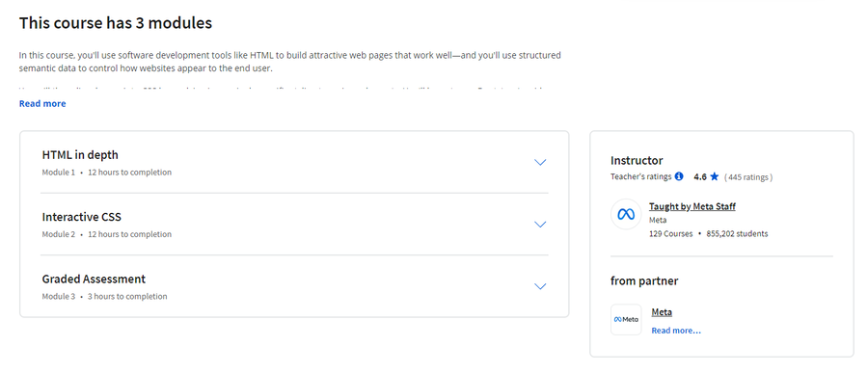Click the Meta partner logo thumbnail
Viewport: 868px width, 373px height.
click(626, 319)
